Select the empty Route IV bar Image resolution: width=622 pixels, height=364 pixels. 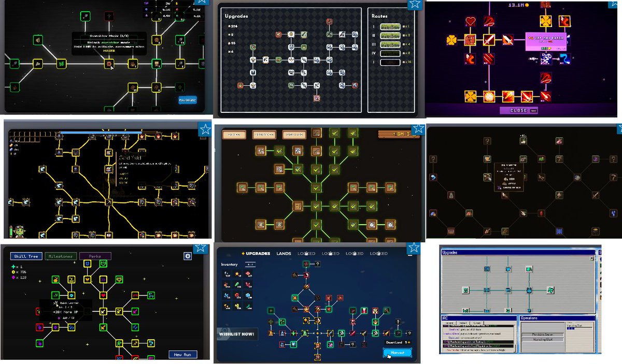point(390,53)
